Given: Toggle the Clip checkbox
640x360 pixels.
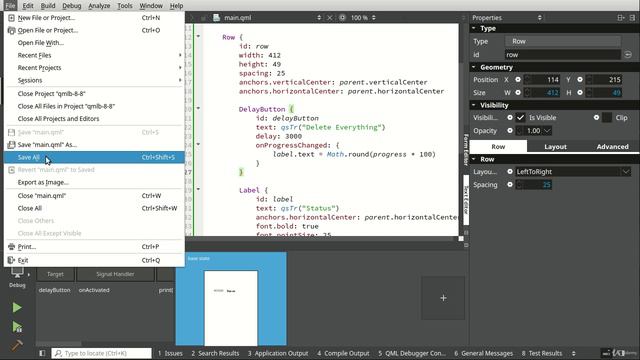Looking at the screenshot, I should [607, 118].
